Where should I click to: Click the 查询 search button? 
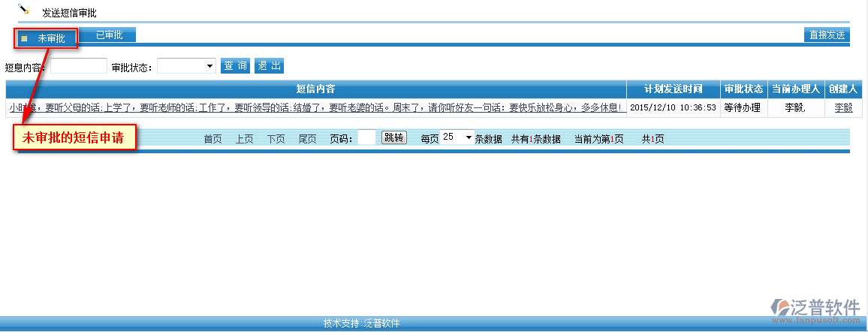235,66
